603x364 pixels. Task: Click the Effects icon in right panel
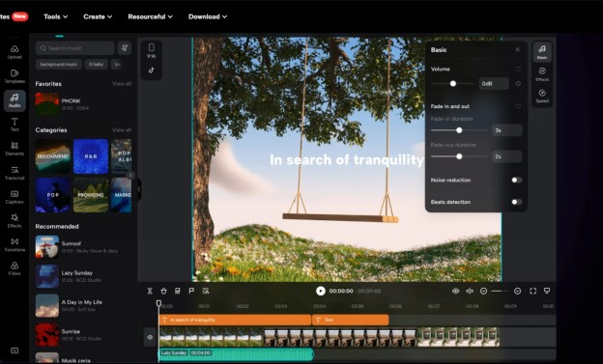542,73
